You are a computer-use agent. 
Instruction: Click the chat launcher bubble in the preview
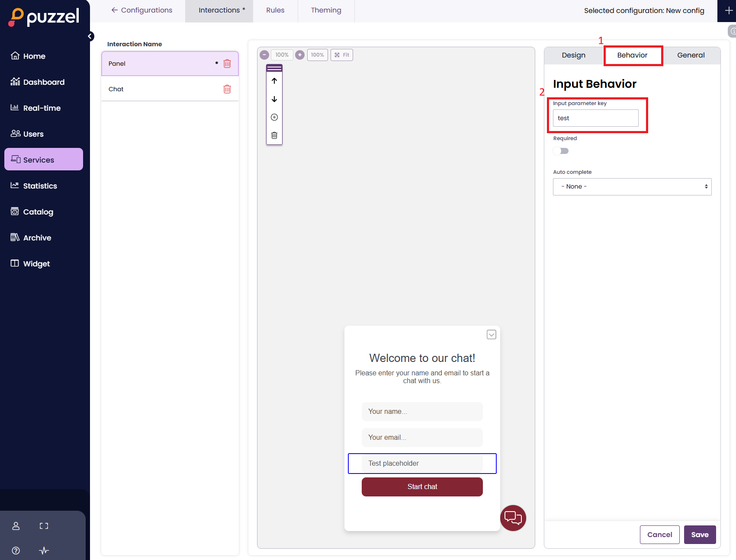tap(513, 518)
